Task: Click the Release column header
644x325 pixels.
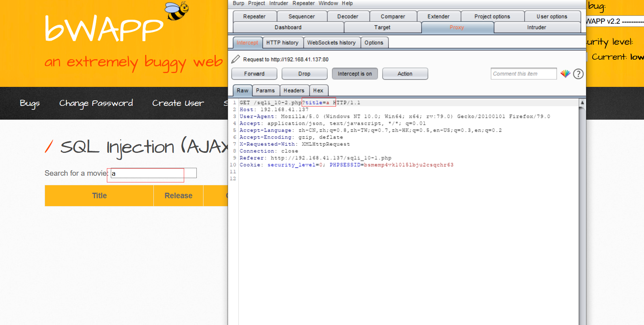Action: click(x=179, y=196)
